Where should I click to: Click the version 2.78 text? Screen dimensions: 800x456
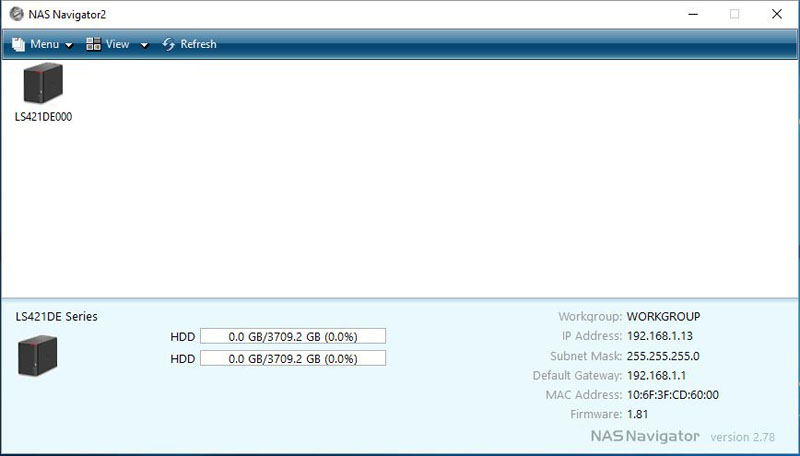coord(742,437)
